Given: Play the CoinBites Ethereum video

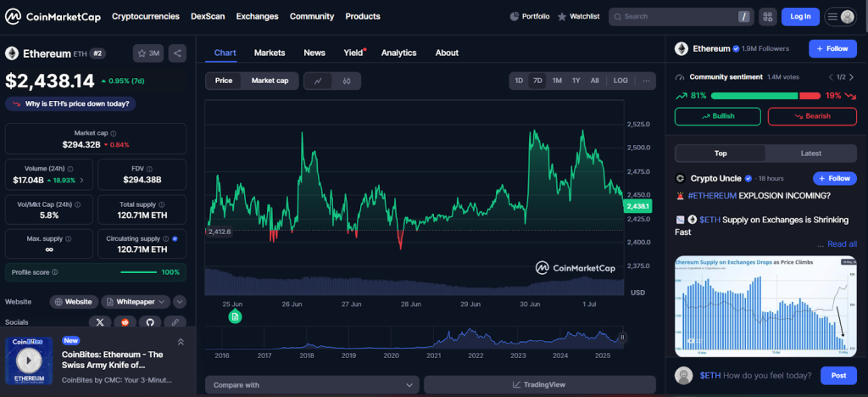Looking at the screenshot, I should (28, 361).
